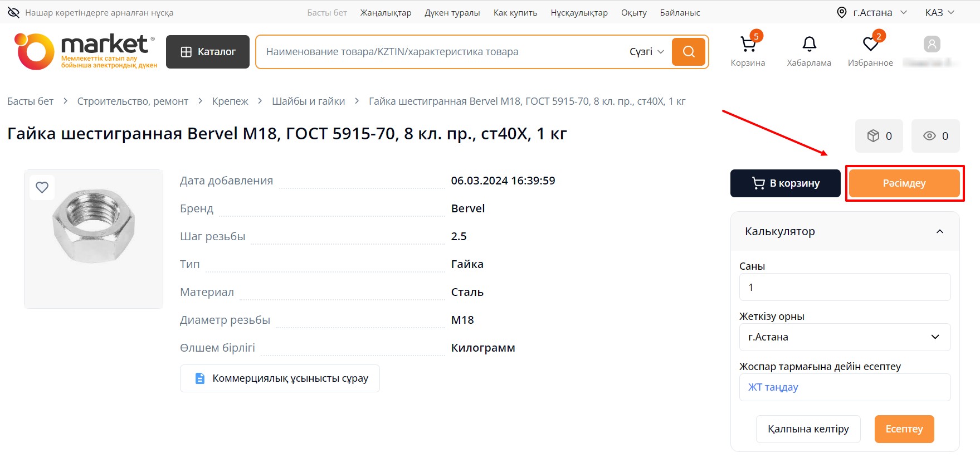Open the Каталог button
This screenshot has height=467, width=980.
208,52
